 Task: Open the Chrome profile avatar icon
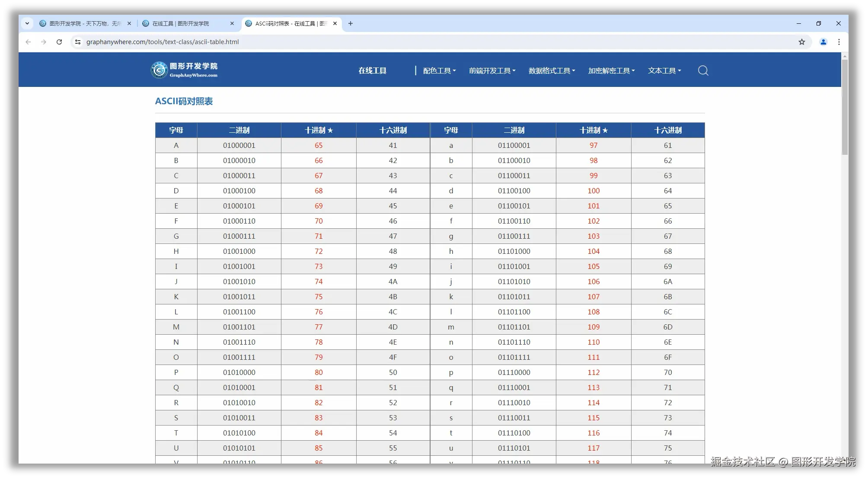coord(823,42)
